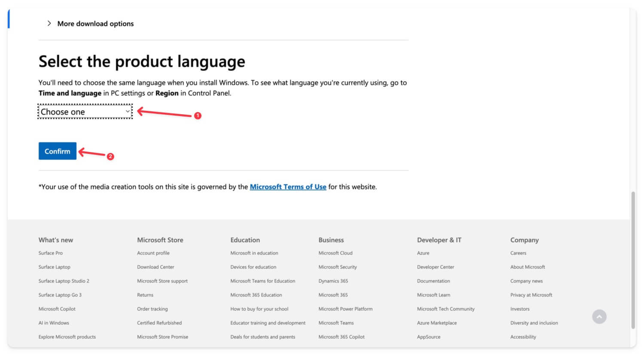Screen dimensions: 644x355
Task: Open Diversity and inclusion link
Action: click(534, 323)
